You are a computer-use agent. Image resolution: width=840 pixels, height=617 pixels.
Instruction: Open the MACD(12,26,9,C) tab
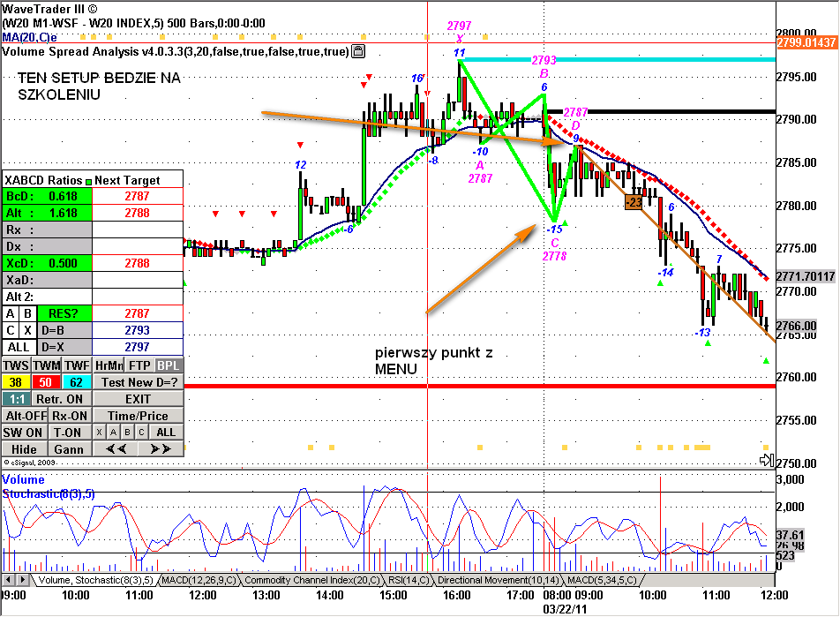pyautogui.click(x=199, y=580)
